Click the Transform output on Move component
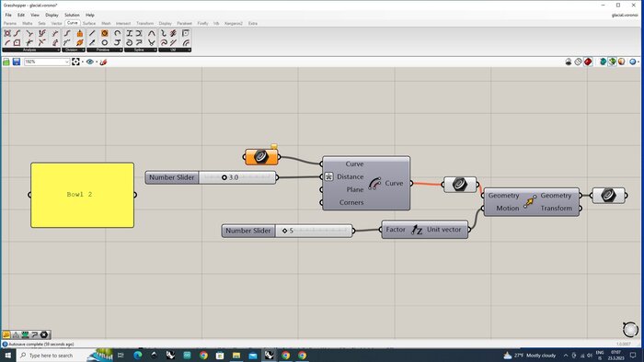 click(556, 209)
